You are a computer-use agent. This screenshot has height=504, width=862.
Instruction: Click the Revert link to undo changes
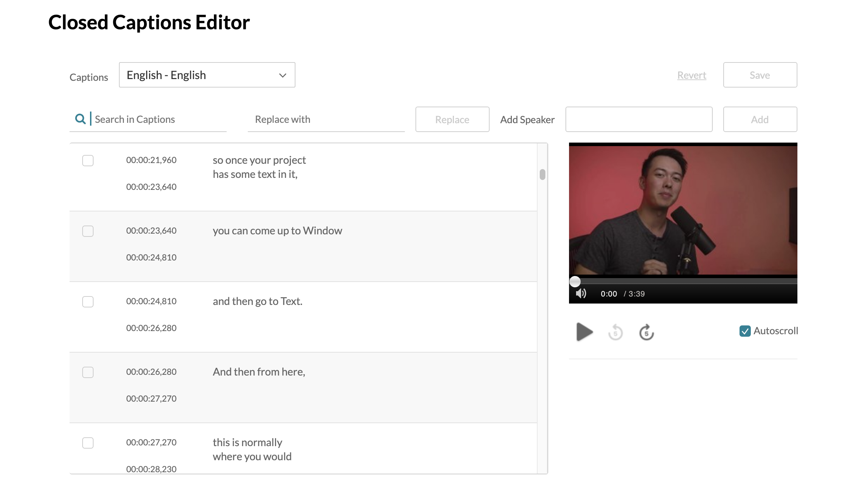[x=692, y=74]
